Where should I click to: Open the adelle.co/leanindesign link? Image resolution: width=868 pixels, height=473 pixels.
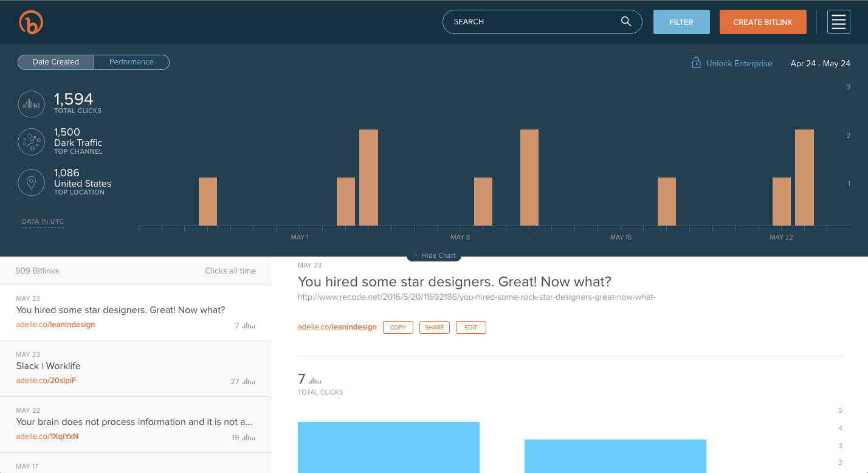coord(337,326)
